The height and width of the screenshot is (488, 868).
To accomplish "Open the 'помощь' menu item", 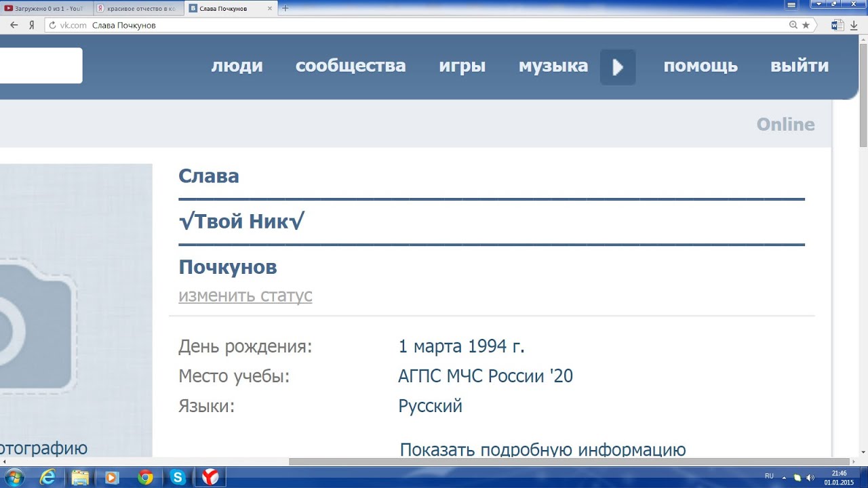I will (x=701, y=66).
